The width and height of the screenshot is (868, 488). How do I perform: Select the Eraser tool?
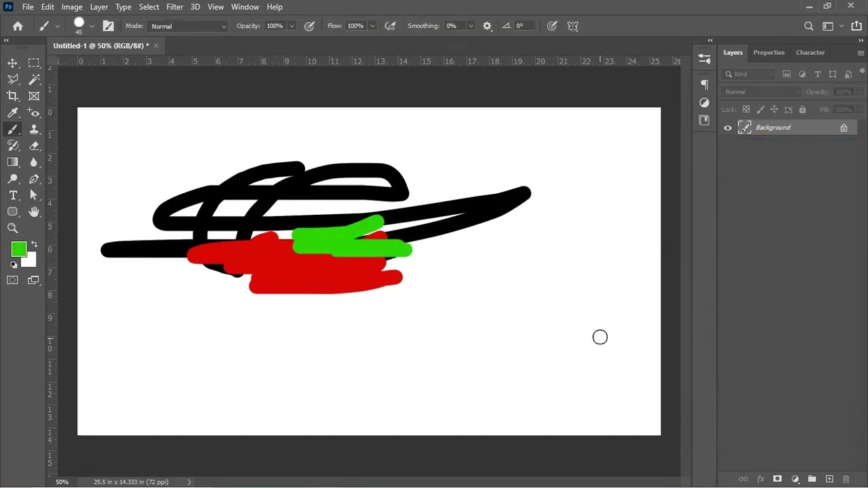click(34, 146)
